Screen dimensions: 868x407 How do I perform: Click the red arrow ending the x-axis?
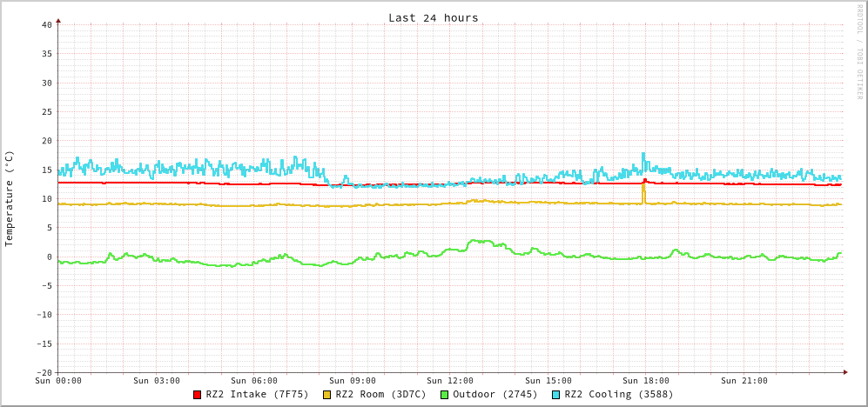click(844, 372)
